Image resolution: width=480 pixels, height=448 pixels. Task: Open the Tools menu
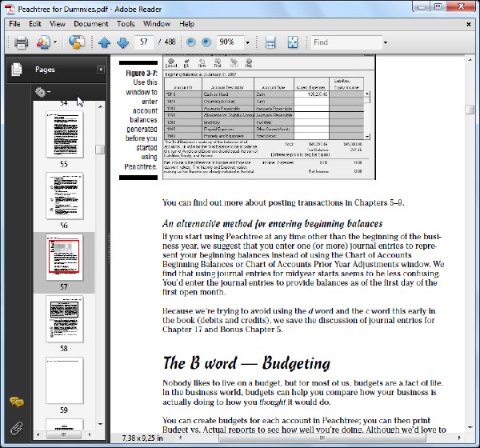[x=126, y=24]
